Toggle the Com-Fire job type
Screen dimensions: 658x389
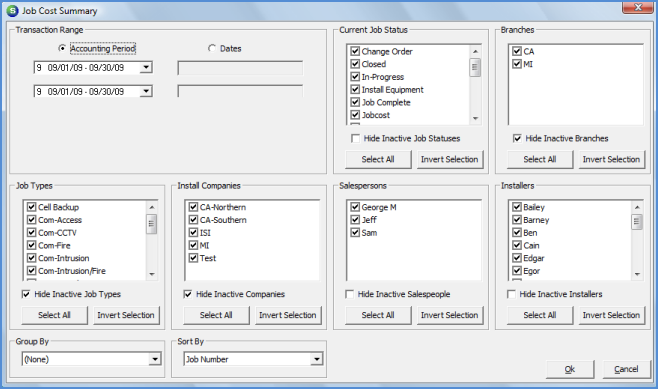coord(31,245)
